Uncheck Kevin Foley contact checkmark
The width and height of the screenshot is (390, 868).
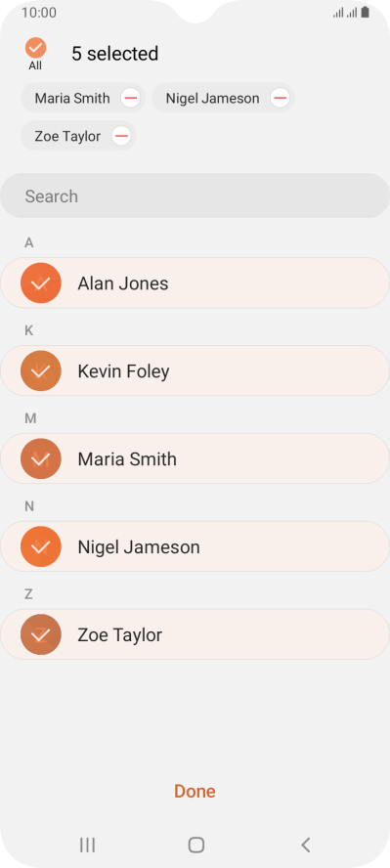40,370
